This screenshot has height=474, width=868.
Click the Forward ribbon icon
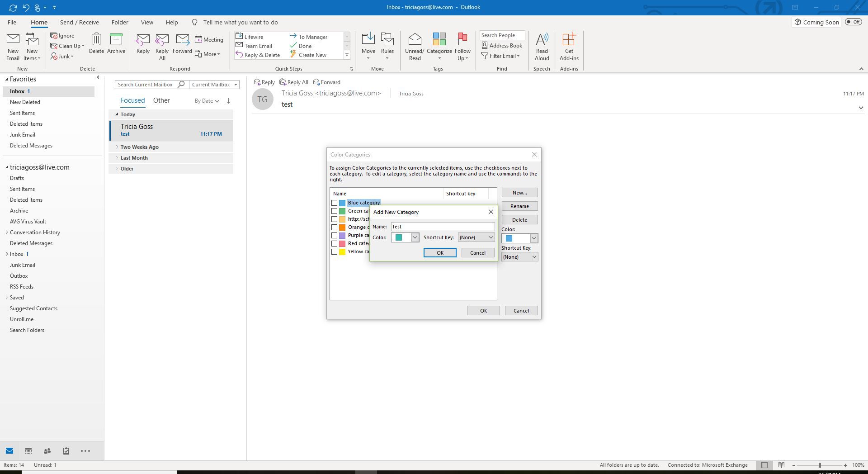(183, 40)
